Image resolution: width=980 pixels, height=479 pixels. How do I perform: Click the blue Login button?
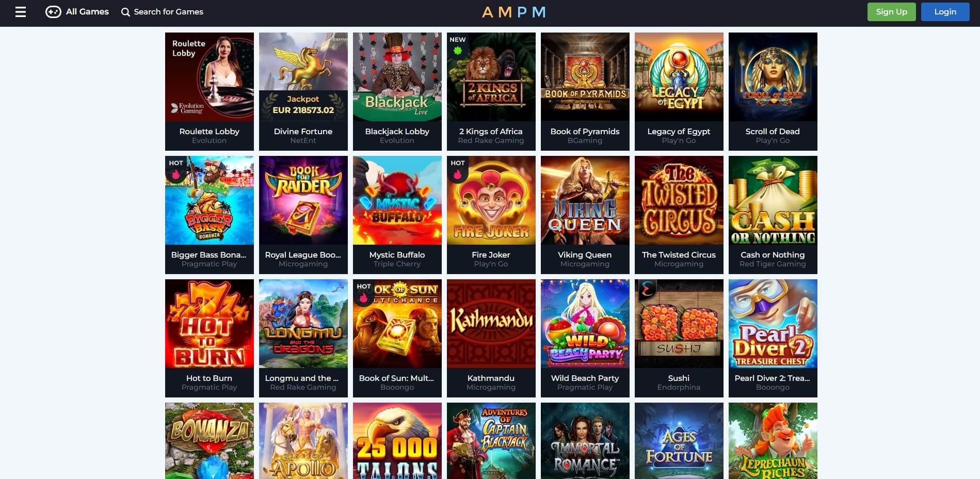point(945,12)
